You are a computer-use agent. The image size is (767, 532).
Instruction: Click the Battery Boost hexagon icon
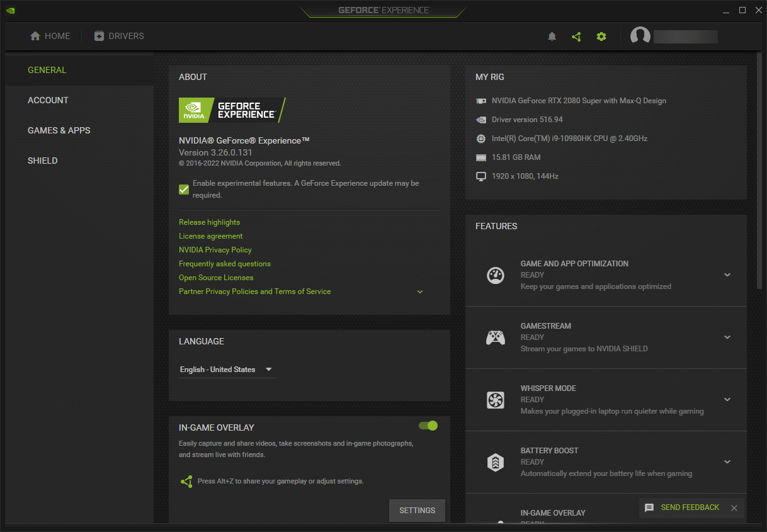(x=496, y=462)
